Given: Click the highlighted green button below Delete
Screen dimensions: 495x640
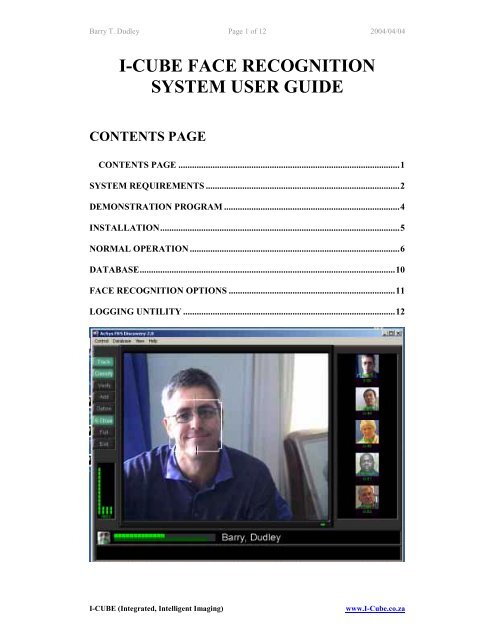Looking at the screenshot, I should coord(104,420).
